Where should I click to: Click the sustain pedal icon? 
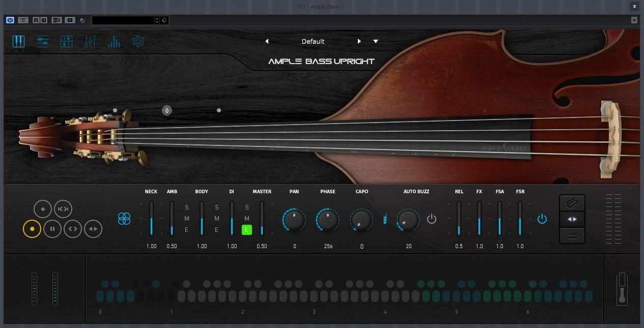(x=622, y=288)
